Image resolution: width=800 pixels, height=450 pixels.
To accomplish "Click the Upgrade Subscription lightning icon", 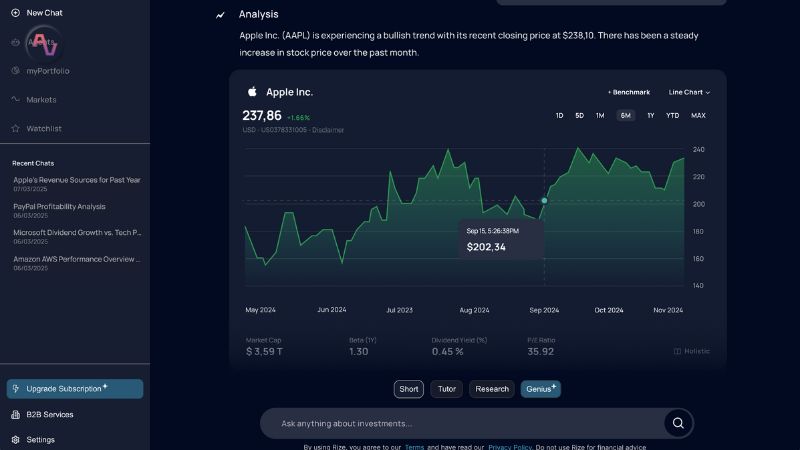I will (16, 389).
